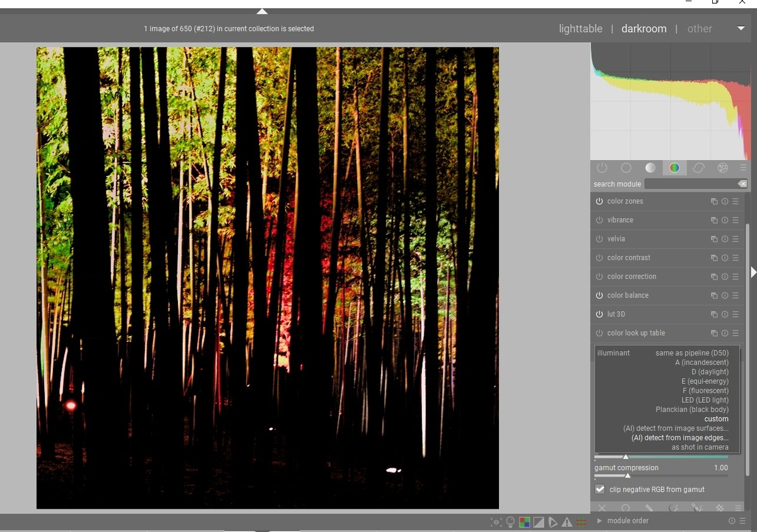
Task: Toggle focus peaking icon in bottom bar
Action: [496, 522]
